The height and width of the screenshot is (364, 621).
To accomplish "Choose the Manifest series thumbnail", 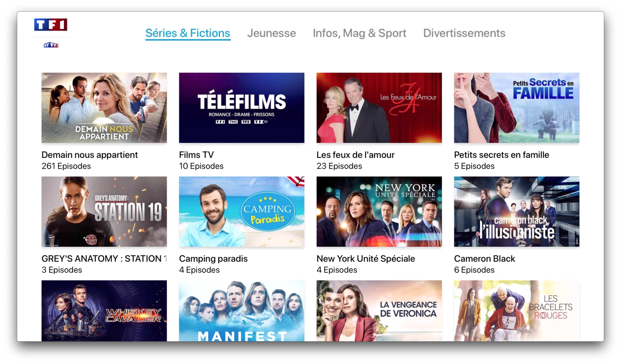I will pos(241,311).
